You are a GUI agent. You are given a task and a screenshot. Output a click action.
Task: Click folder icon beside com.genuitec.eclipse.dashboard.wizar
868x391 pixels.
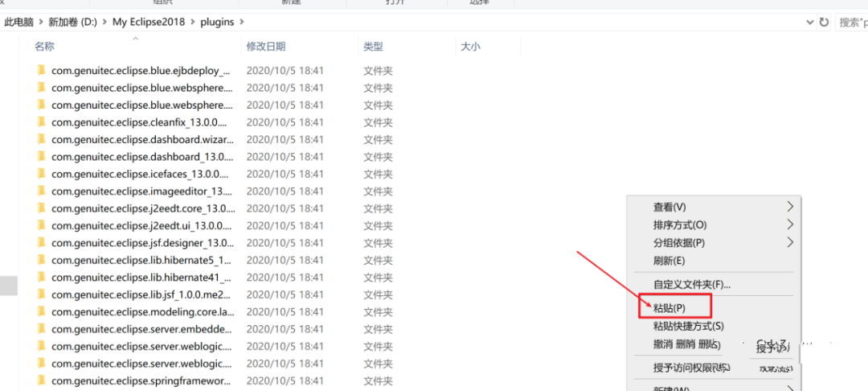[40, 139]
